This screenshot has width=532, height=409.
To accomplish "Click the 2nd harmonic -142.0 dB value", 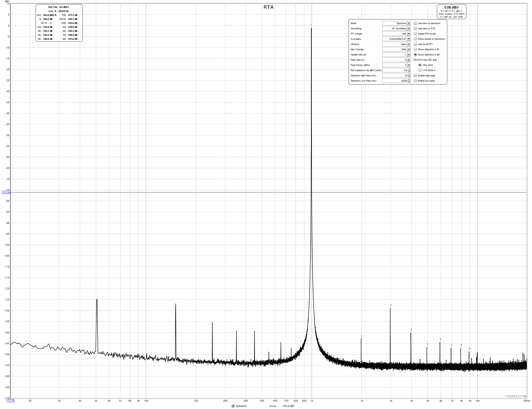I will coord(48,27).
